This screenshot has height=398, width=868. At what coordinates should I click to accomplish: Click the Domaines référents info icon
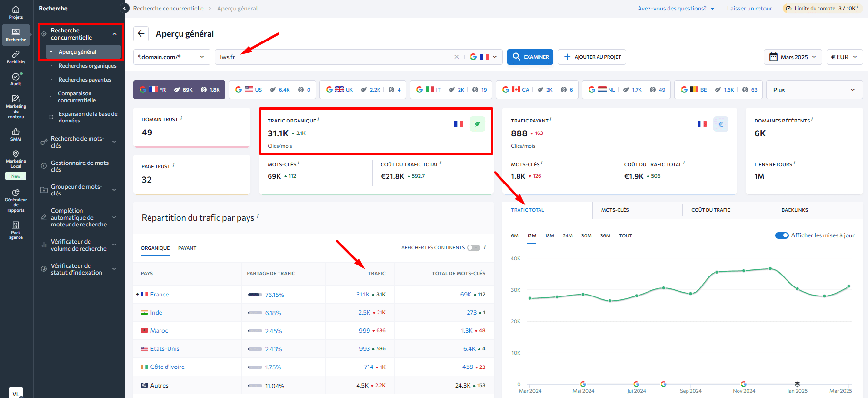[x=812, y=119]
